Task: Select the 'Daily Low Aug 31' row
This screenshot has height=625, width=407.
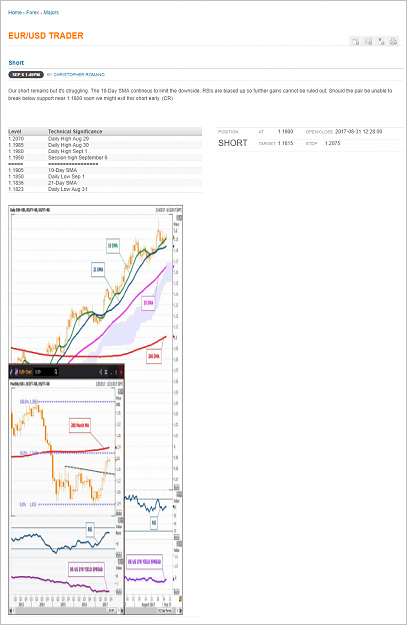Action: click(105, 189)
